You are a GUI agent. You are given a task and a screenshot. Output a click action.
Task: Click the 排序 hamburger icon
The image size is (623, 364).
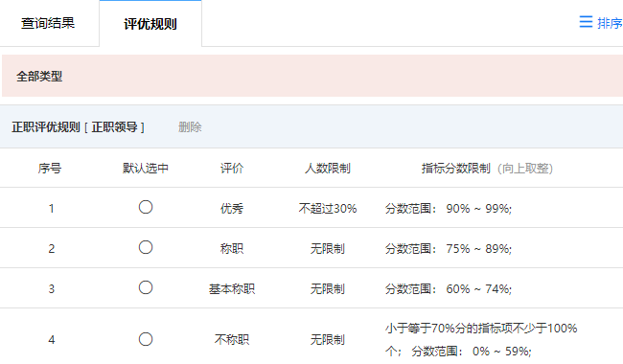pyautogui.click(x=586, y=22)
